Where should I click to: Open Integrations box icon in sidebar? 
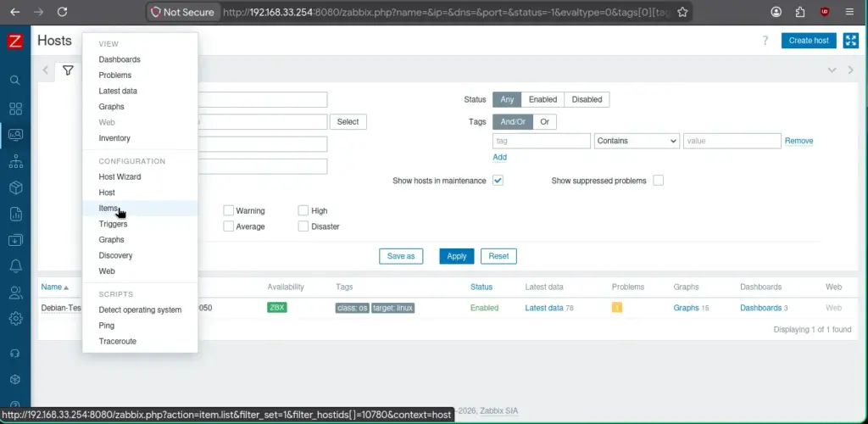click(x=15, y=379)
